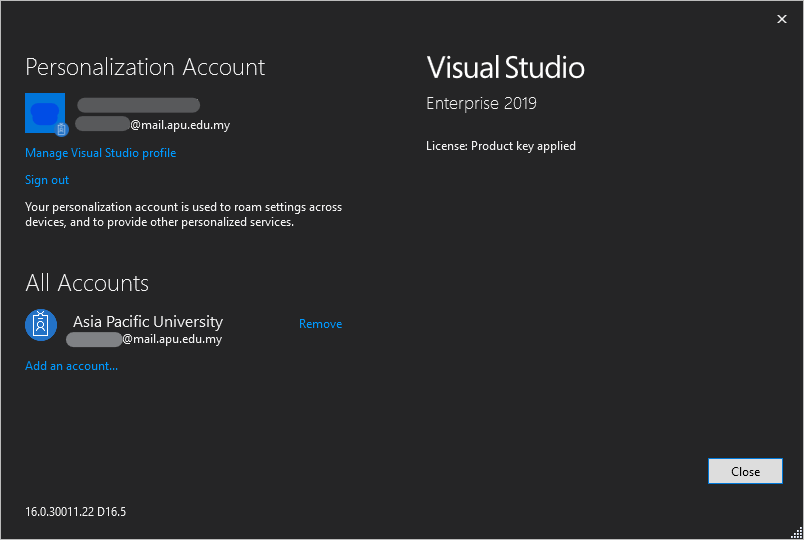
Task: Click the blue profile avatar picture
Action: [x=45, y=113]
